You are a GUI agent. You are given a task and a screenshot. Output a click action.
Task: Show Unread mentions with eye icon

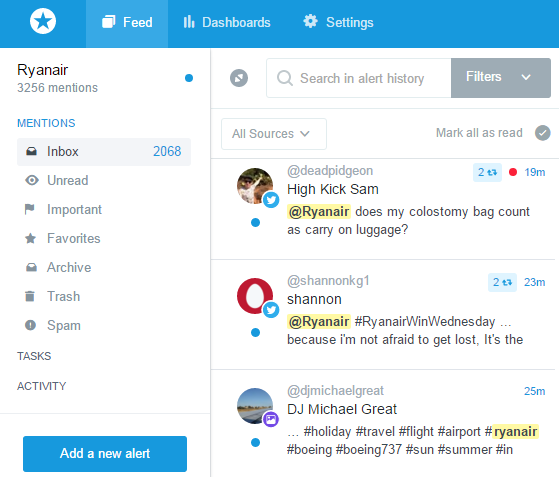coord(32,180)
